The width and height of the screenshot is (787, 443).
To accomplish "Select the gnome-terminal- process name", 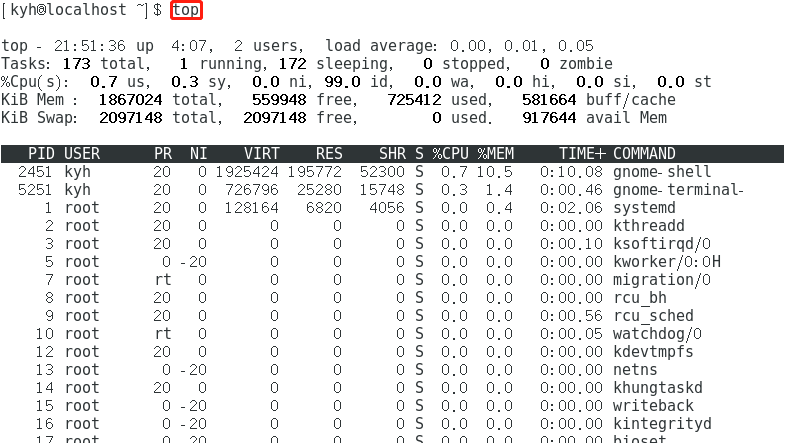I will tap(678, 190).
